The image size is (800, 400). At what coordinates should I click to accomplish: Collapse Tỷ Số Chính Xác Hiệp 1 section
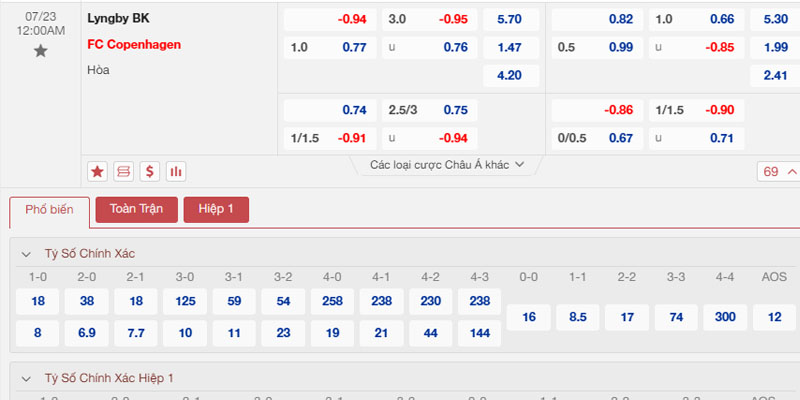tap(25, 378)
